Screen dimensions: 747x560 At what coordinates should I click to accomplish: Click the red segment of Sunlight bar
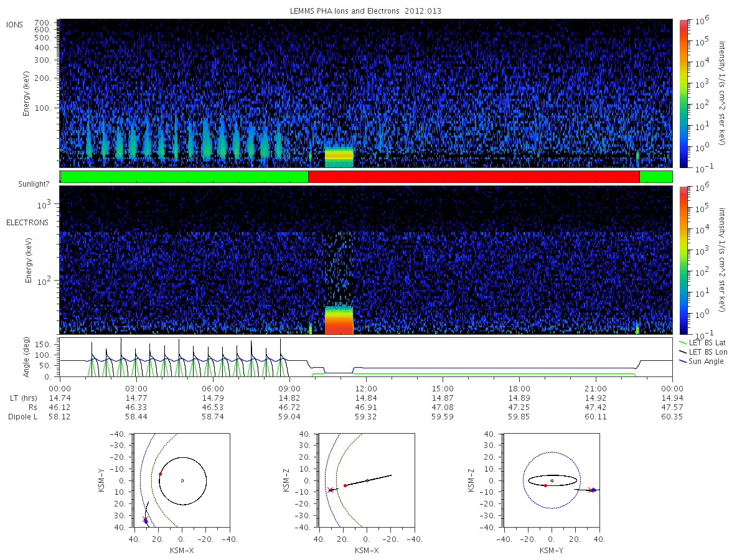tap(474, 177)
